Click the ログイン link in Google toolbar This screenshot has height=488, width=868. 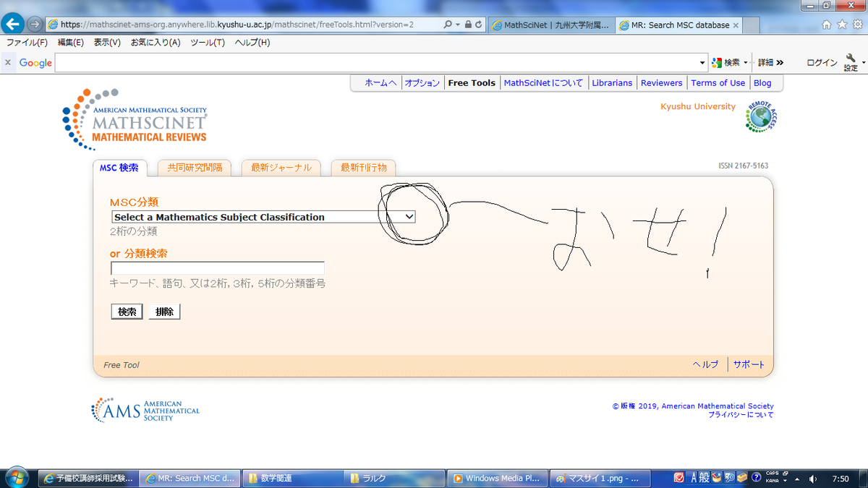tap(822, 63)
